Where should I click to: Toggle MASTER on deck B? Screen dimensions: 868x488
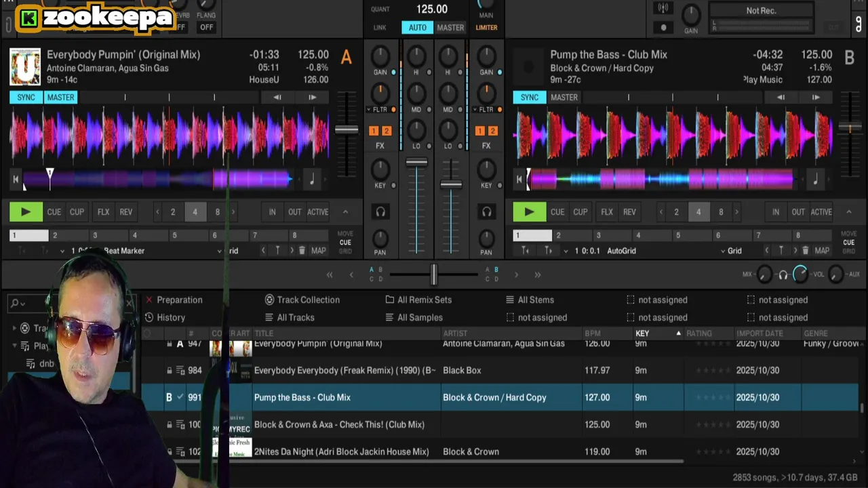point(564,98)
